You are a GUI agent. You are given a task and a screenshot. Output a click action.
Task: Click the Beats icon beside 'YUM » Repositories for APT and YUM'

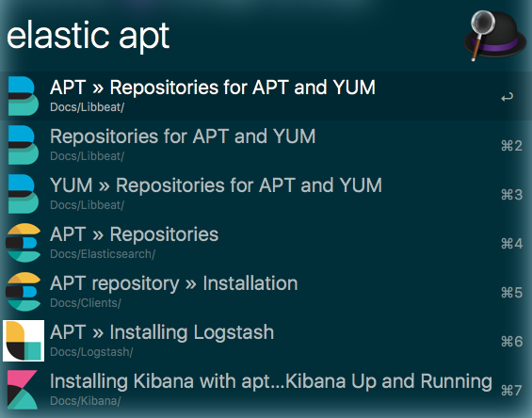(24, 194)
